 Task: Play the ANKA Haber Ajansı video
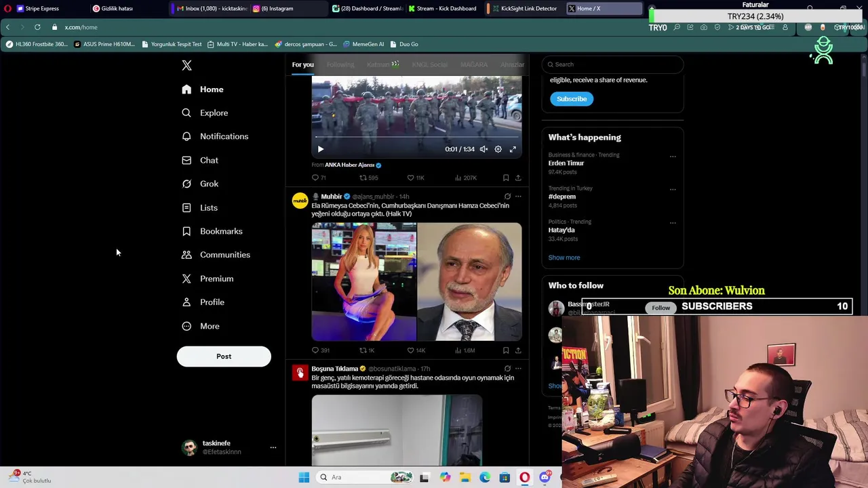[321, 149]
